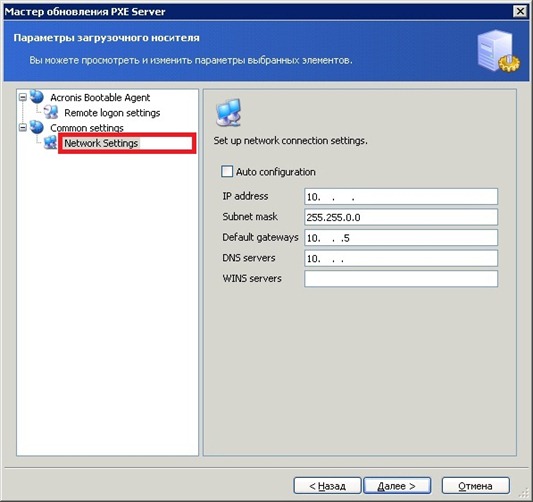Click the Subnet mask input field
Screen dimensions: 533x502
click(401, 217)
